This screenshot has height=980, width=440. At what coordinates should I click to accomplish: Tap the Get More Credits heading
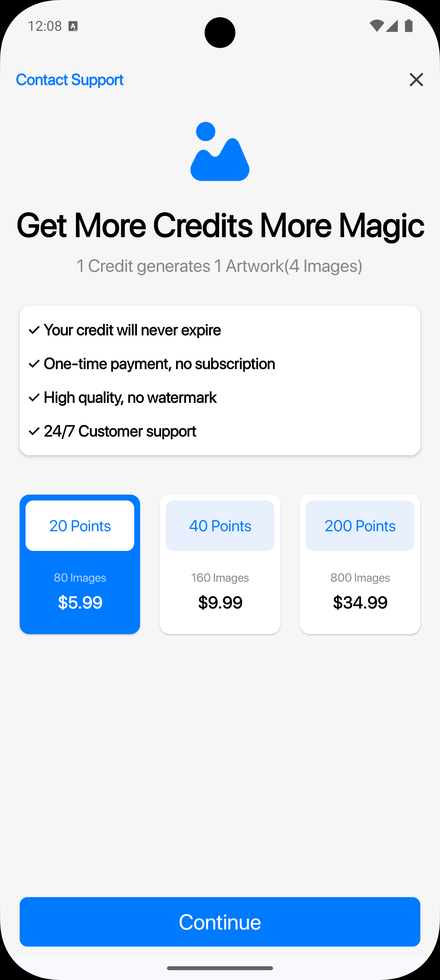(x=220, y=225)
